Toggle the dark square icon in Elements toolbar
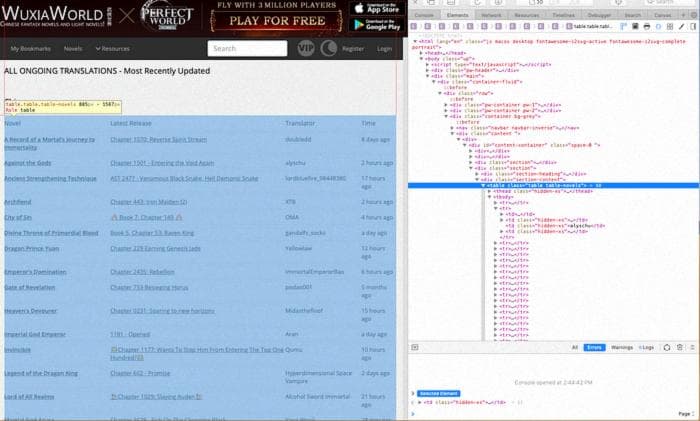 tap(635, 26)
